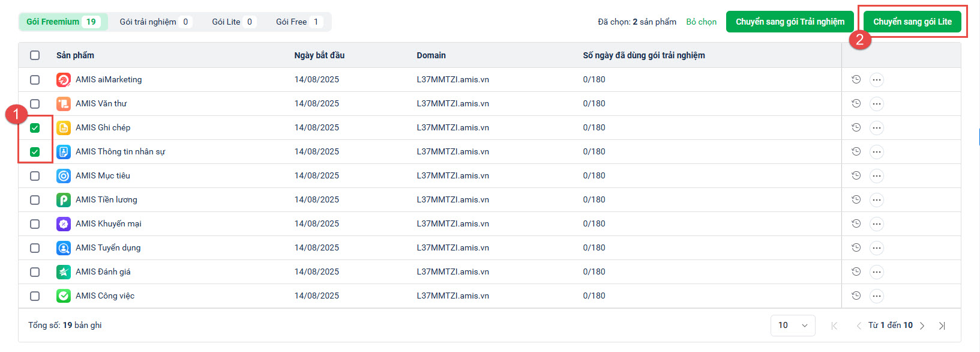
Task: Go to the last page
Action: point(942,326)
